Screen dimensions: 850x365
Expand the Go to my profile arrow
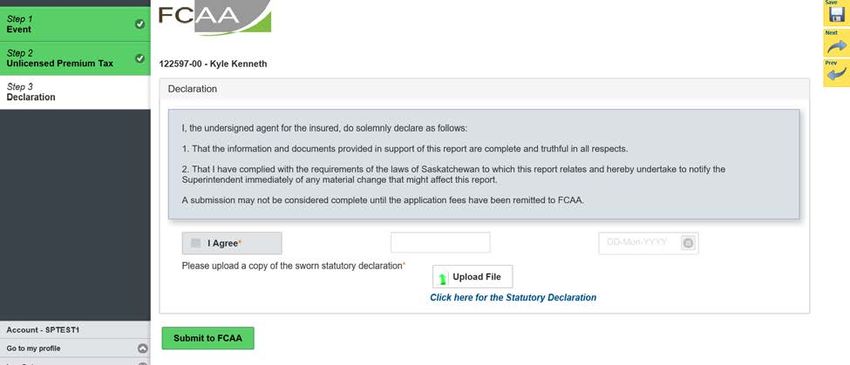coord(143,349)
